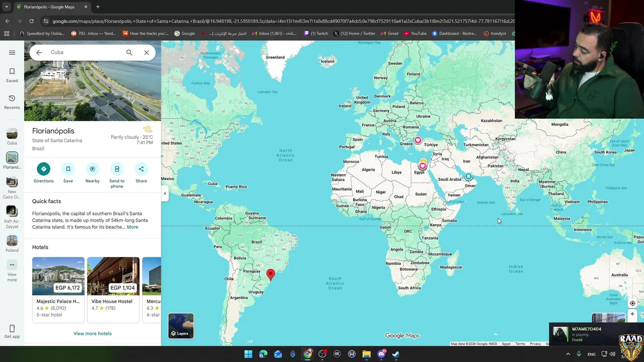The height and width of the screenshot is (362, 644).
Task: Collapse the side panel arrow
Action: (x=165, y=193)
